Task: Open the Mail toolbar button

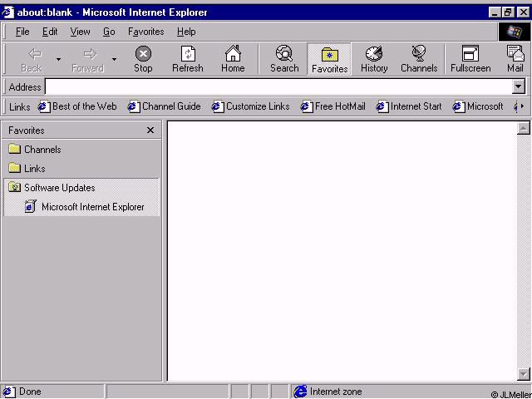Action: pyautogui.click(x=515, y=59)
